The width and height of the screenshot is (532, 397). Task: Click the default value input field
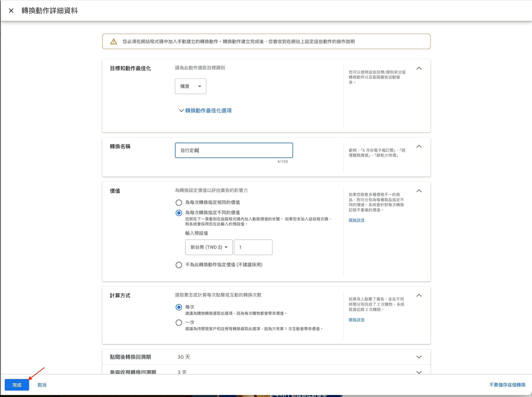pyautogui.click(x=253, y=247)
